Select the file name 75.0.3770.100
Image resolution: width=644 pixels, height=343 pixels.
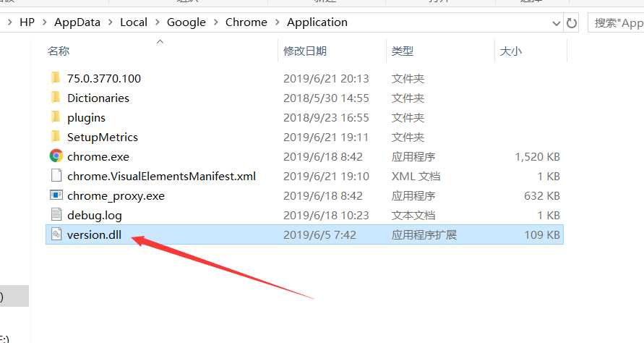coord(104,78)
